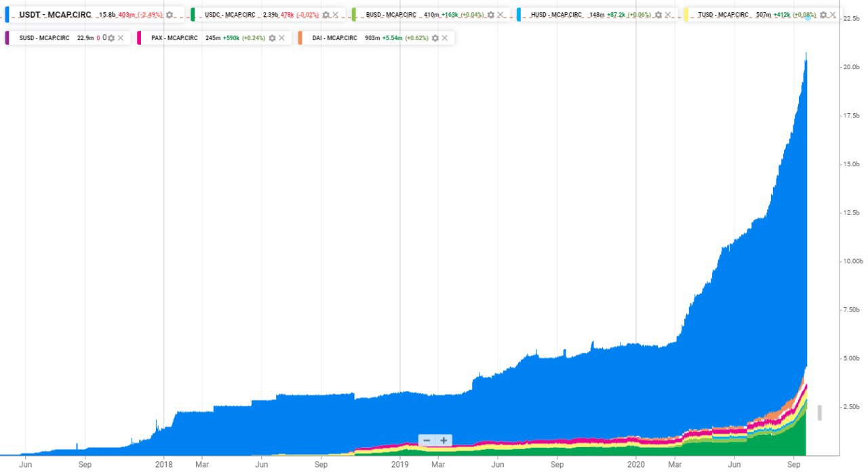Screen dimensions: 868x475
Task: Click the PAX change +590k (+0.24%)
Action: 244,38
